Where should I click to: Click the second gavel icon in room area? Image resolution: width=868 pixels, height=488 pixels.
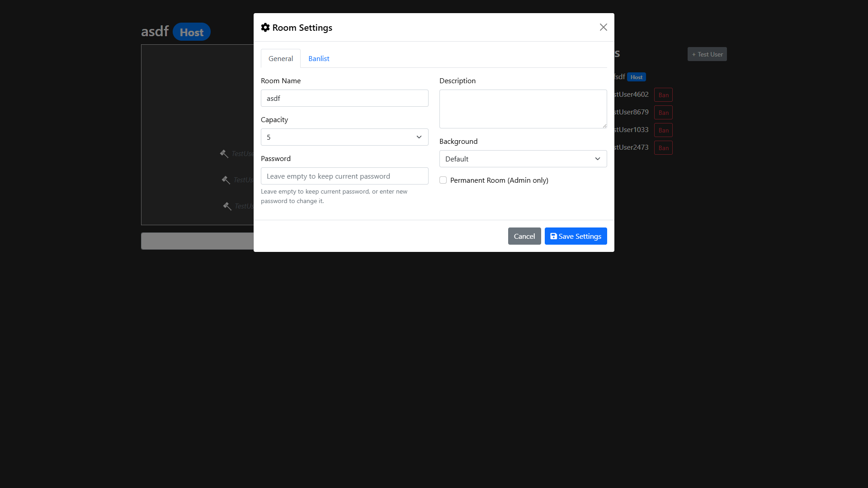(x=226, y=180)
